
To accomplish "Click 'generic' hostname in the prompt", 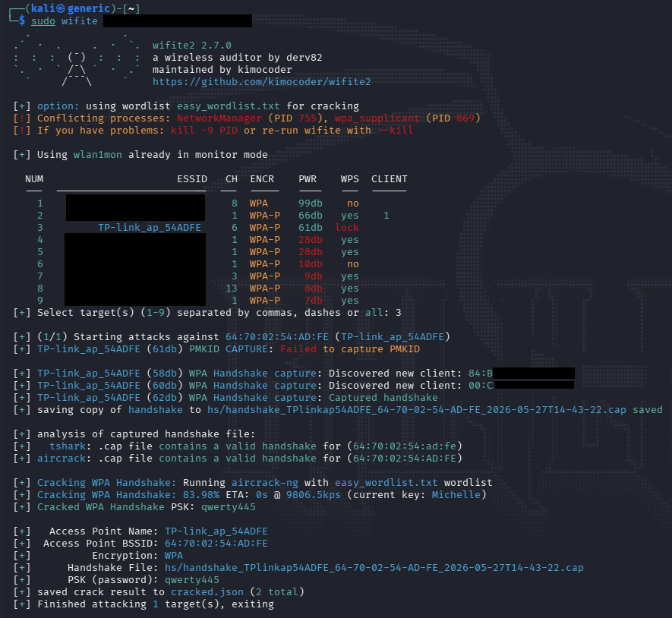I will coord(89,8).
